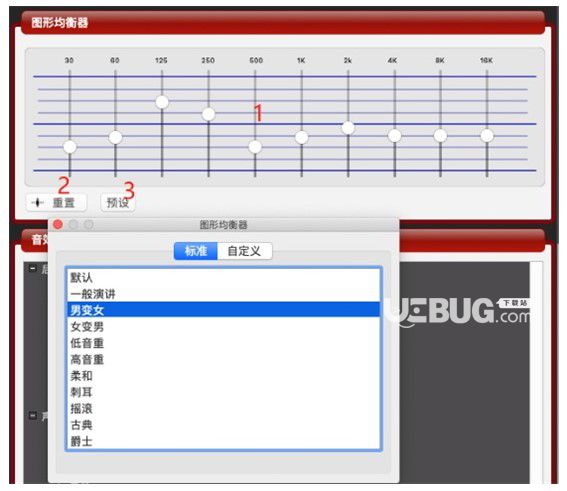Select the 默认 preset
Image resolution: width=567 pixels, height=491 pixels.
pos(223,277)
